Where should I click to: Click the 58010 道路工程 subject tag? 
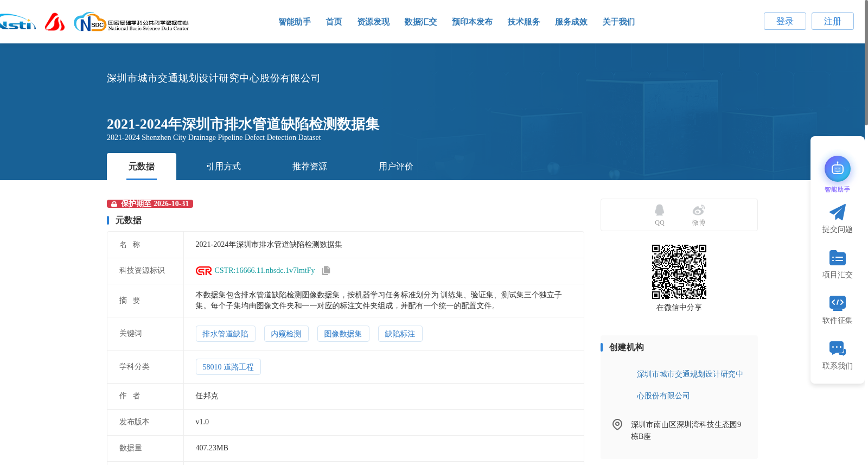pyautogui.click(x=228, y=367)
